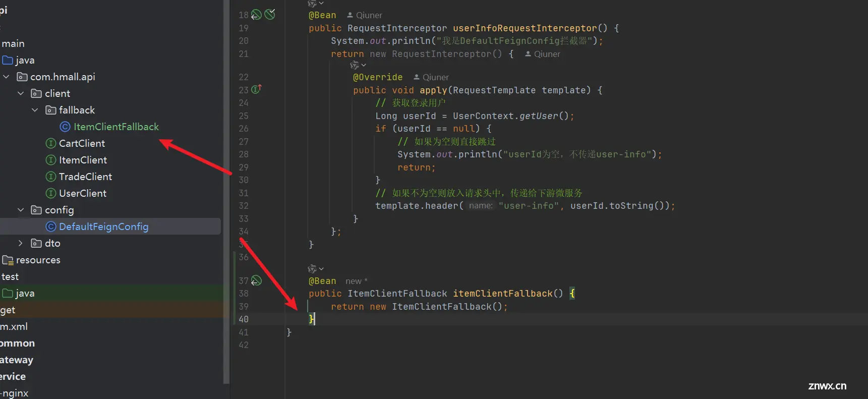
Task: Click the author icon beside @Bean Qiuner on line 18
Action: (350, 15)
